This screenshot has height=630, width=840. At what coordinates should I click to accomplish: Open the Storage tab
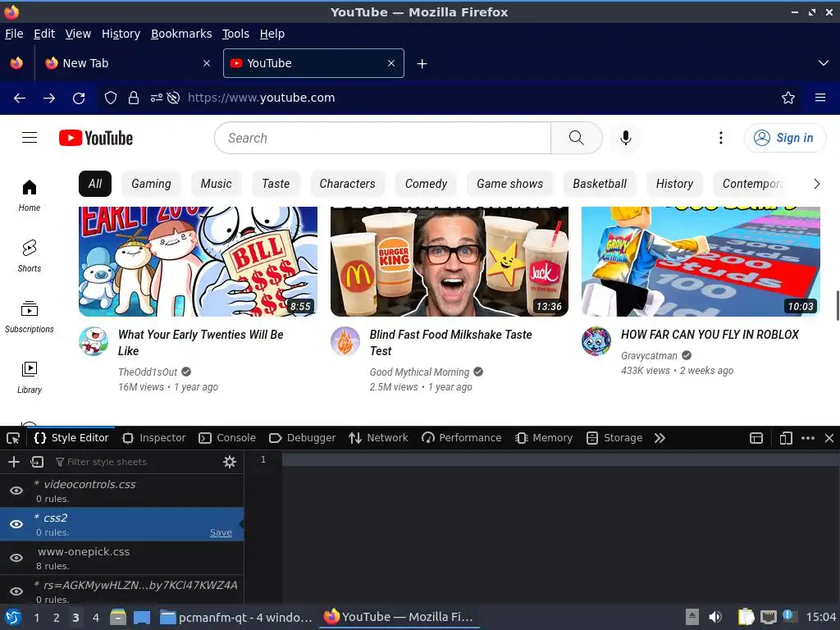(614, 438)
